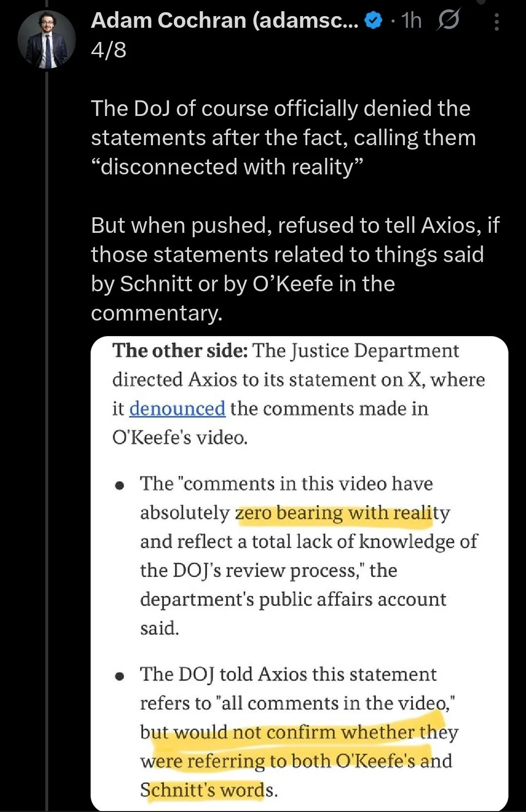Click the 'O'Keefe's video.' text line
The width and height of the screenshot is (526, 812).
coord(180,437)
